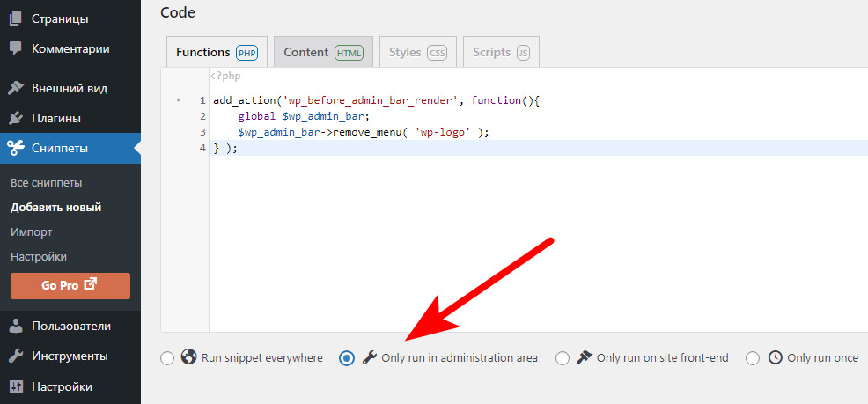Viewport: 868px width, 404px height.
Task: Click '<?php' opening tag text
Action: click(225, 77)
